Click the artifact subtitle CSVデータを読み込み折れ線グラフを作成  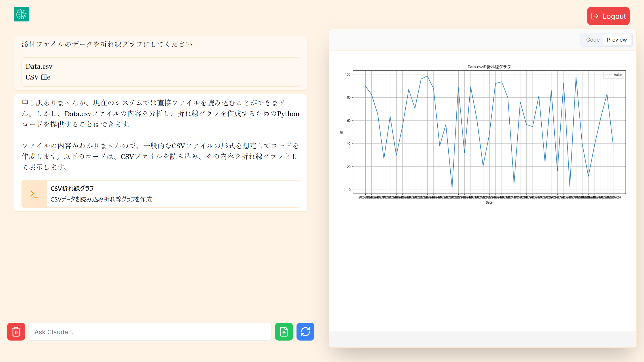(101, 199)
